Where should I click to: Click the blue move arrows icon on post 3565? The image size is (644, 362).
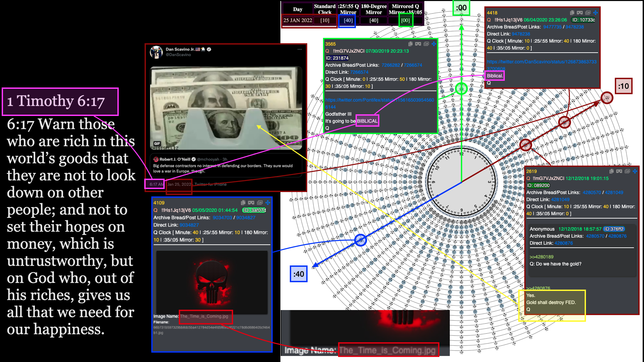pos(434,44)
